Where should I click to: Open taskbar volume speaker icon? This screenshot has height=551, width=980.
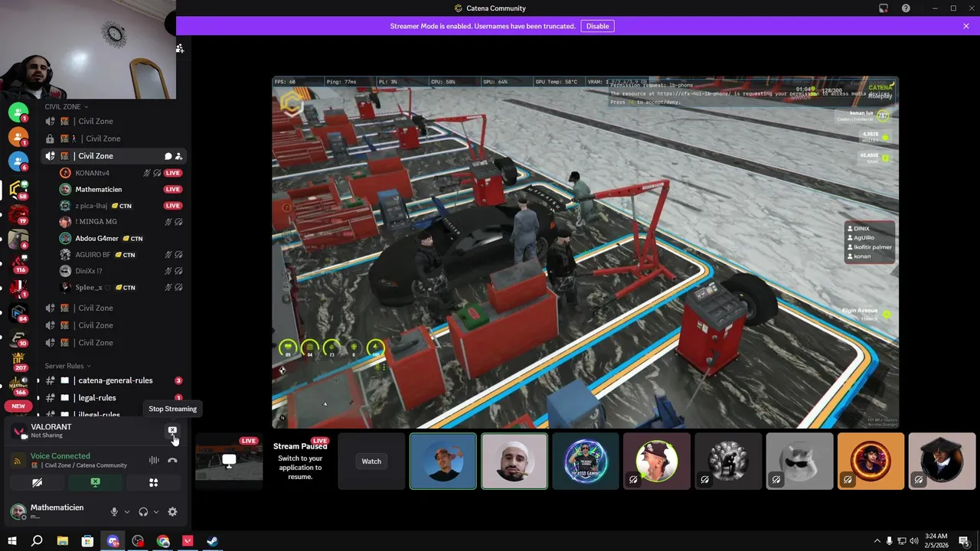(913, 541)
